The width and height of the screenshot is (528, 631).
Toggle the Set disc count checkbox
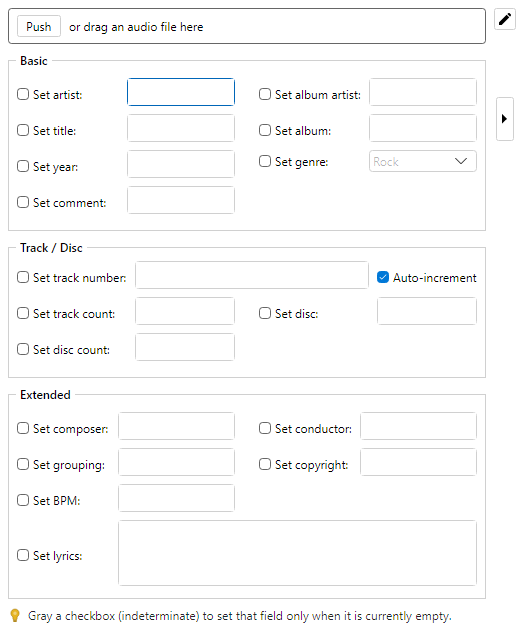tap(23, 349)
